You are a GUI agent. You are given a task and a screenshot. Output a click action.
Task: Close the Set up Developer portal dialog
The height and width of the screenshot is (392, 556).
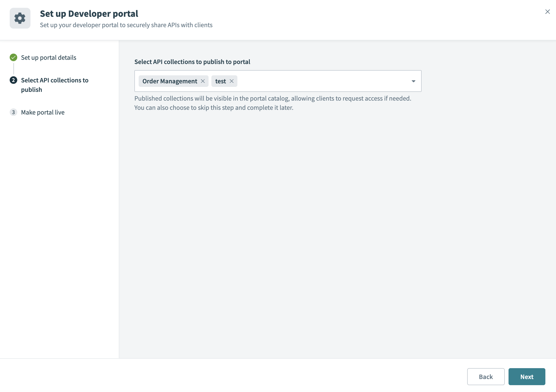coord(547,12)
